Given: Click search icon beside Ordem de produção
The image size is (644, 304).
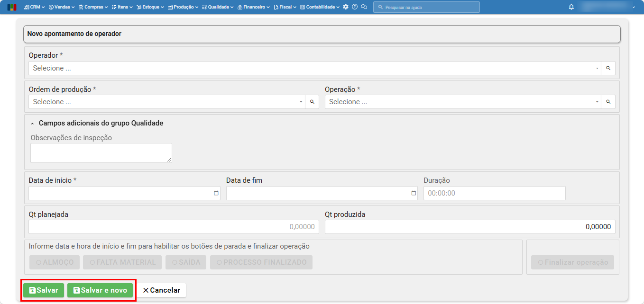Looking at the screenshot, I should click(312, 102).
